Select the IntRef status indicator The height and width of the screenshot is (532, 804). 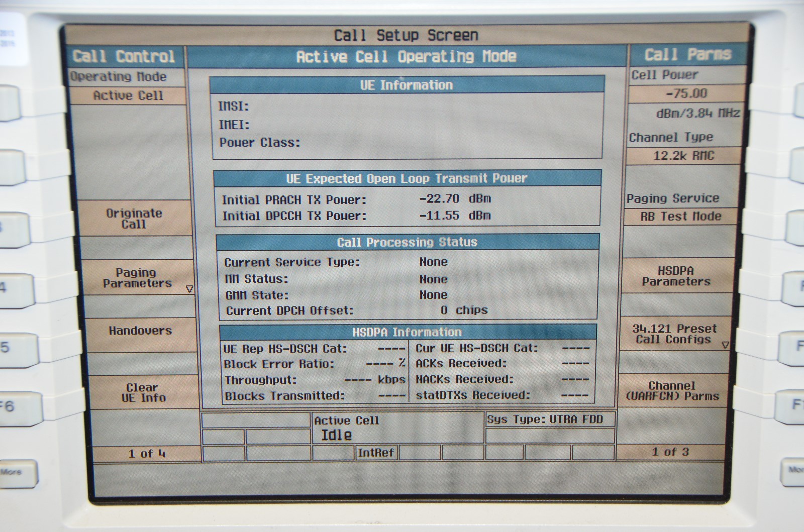click(375, 453)
